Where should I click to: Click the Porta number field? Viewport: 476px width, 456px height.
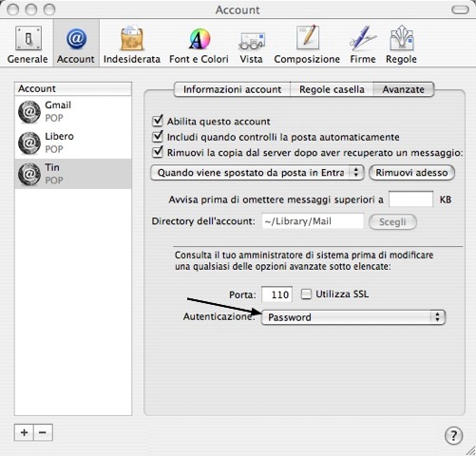pyautogui.click(x=276, y=294)
